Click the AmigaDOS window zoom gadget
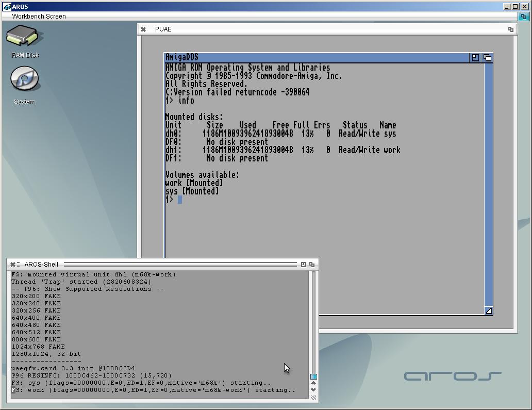 475,58
